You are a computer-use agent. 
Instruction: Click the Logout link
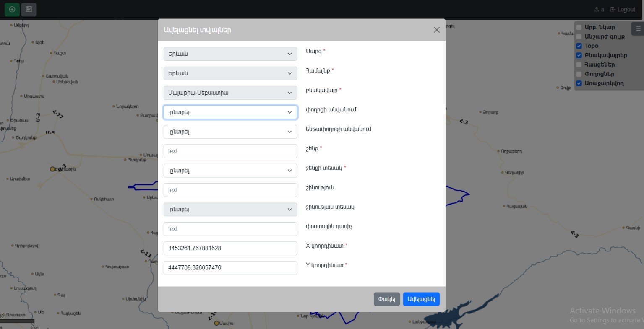623,9
